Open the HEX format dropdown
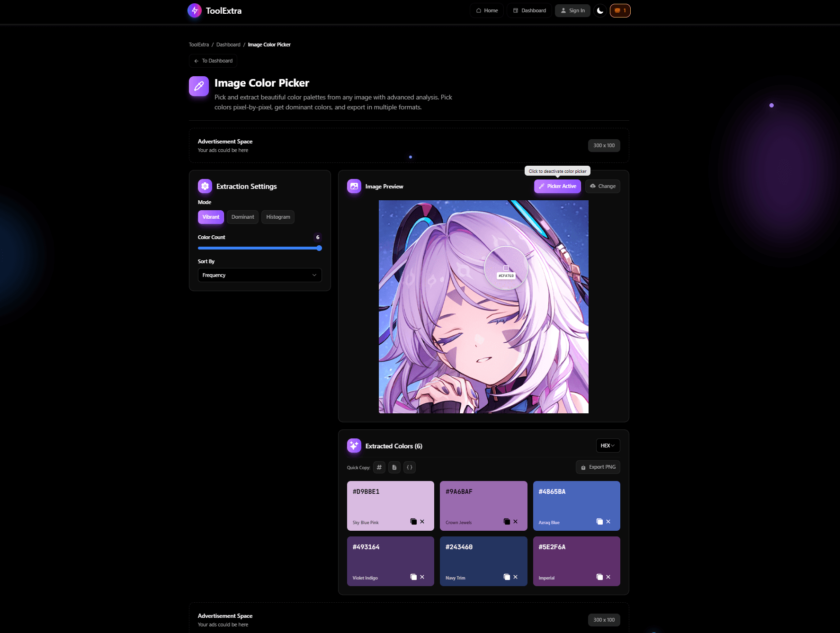The height and width of the screenshot is (633, 840). [608, 446]
